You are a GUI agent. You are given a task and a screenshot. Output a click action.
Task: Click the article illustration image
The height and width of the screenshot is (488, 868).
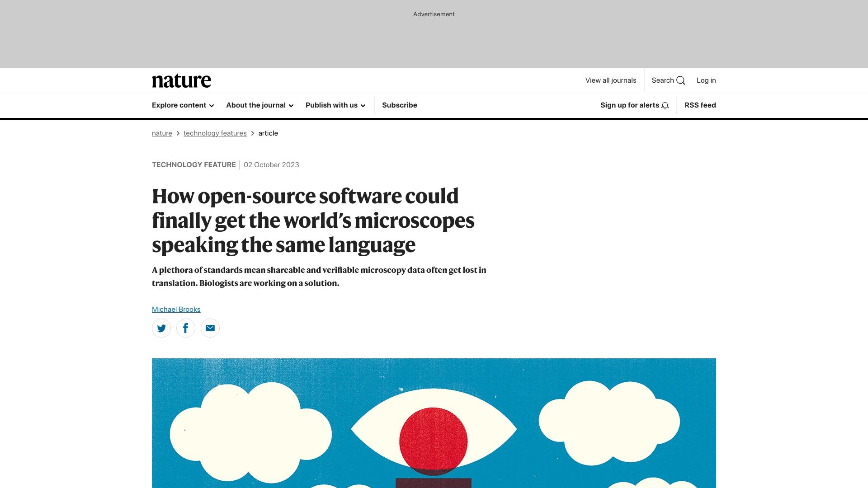[x=434, y=423]
